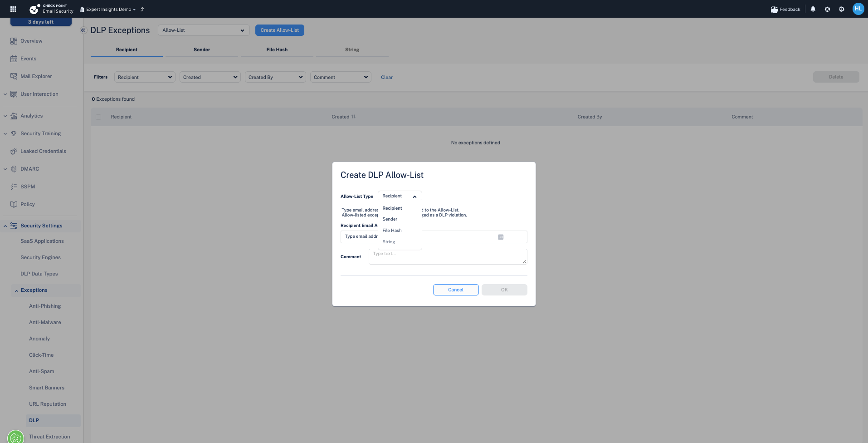This screenshot has height=443, width=868.
Task: Collapse the sidebar with double-chevron icon
Action: tap(83, 30)
